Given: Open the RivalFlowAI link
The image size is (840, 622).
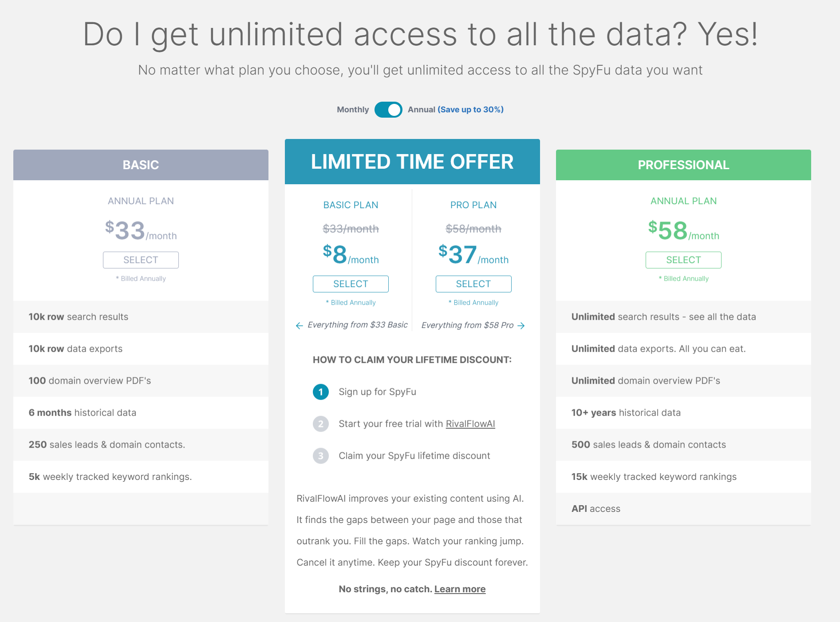Looking at the screenshot, I should pyautogui.click(x=470, y=424).
